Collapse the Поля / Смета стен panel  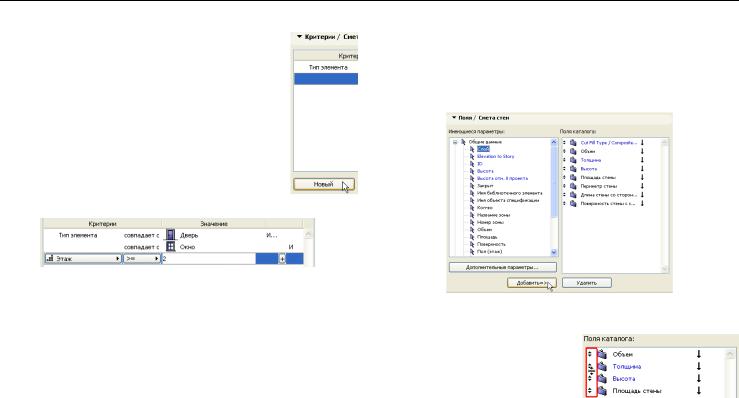point(454,117)
